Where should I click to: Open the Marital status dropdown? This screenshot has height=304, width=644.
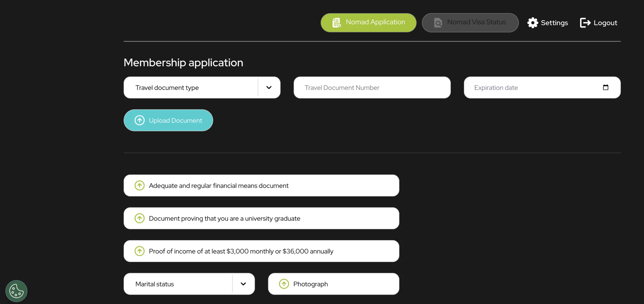click(189, 284)
